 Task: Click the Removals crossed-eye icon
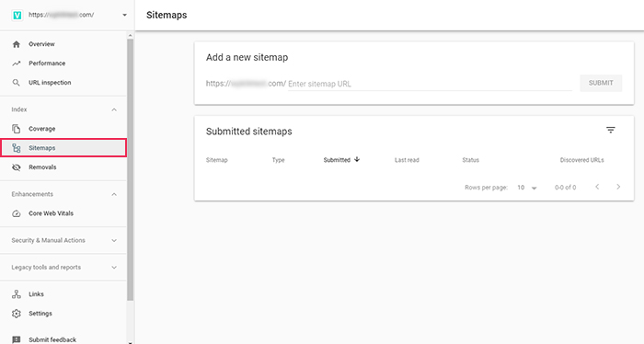click(x=16, y=167)
